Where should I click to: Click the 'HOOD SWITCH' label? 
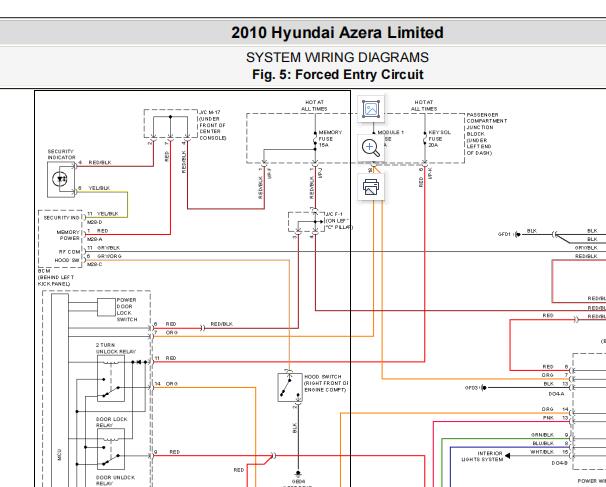(x=326, y=383)
